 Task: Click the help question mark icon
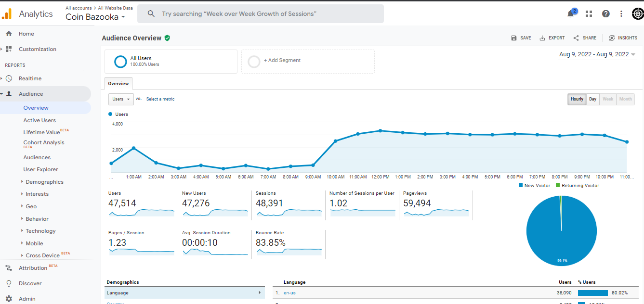point(606,13)
